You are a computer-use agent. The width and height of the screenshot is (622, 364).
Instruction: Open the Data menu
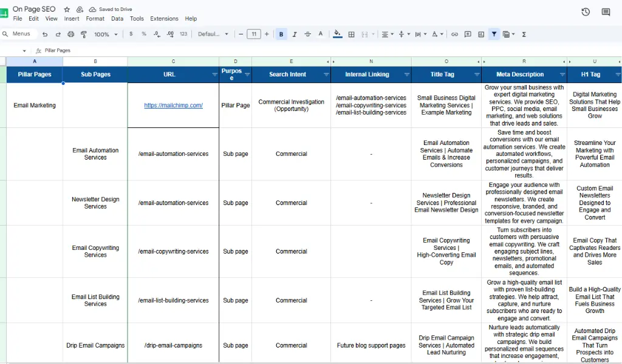[117, 19]
